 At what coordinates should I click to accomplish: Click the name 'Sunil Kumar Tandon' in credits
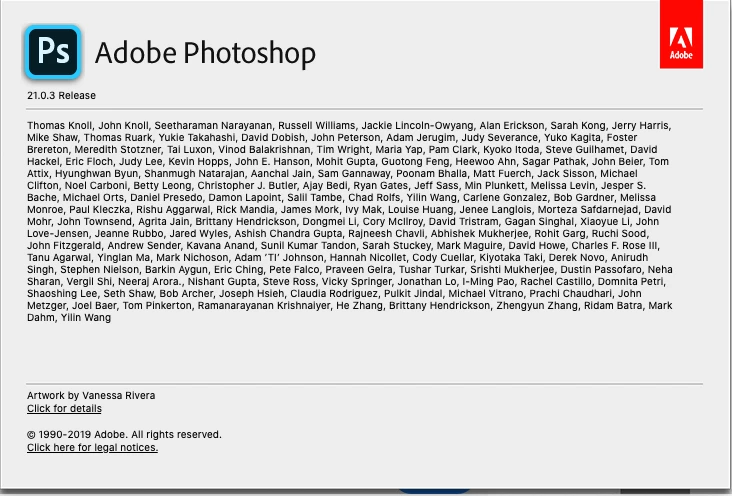[x=308, y=246]
